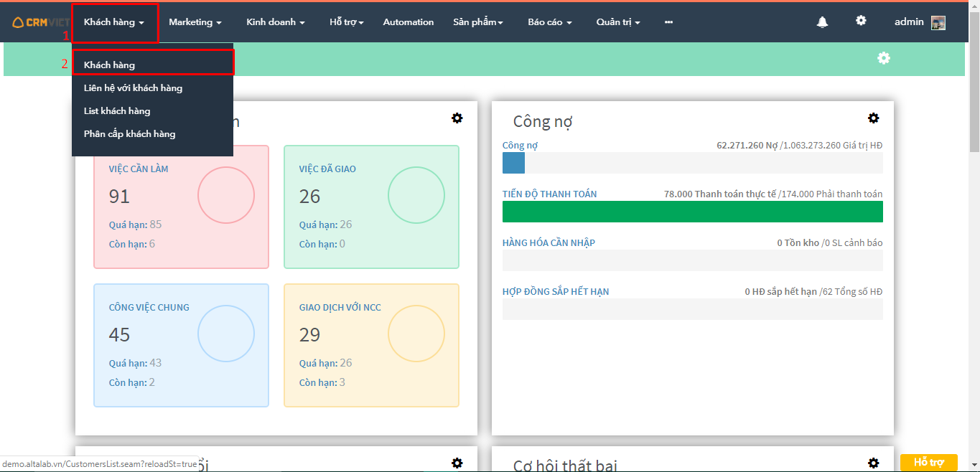Viewport: 980px width, 472px height.
Task: Click the Cơ hội thất bại heading
Action: [x=566, y=466]
